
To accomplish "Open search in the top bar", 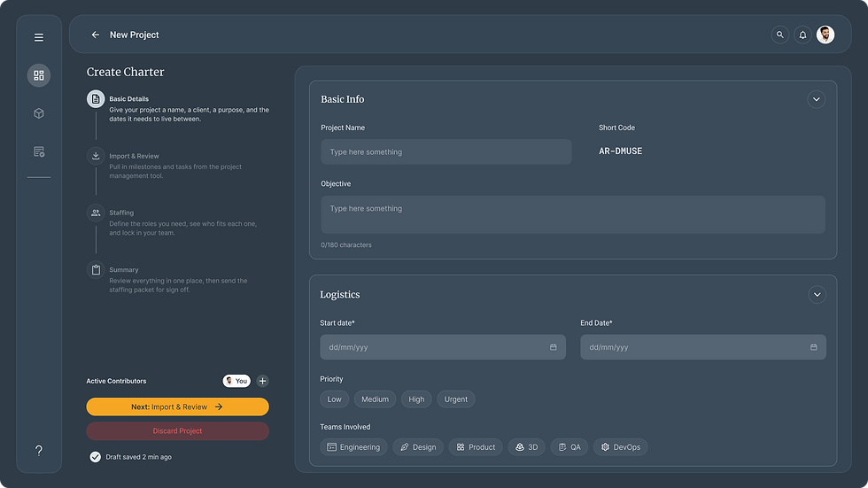I will 780,35.
